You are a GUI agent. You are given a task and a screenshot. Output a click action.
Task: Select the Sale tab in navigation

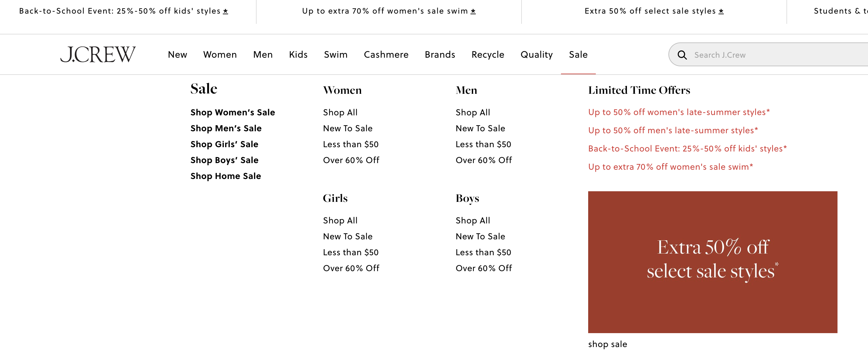click(x=578, y=55)
